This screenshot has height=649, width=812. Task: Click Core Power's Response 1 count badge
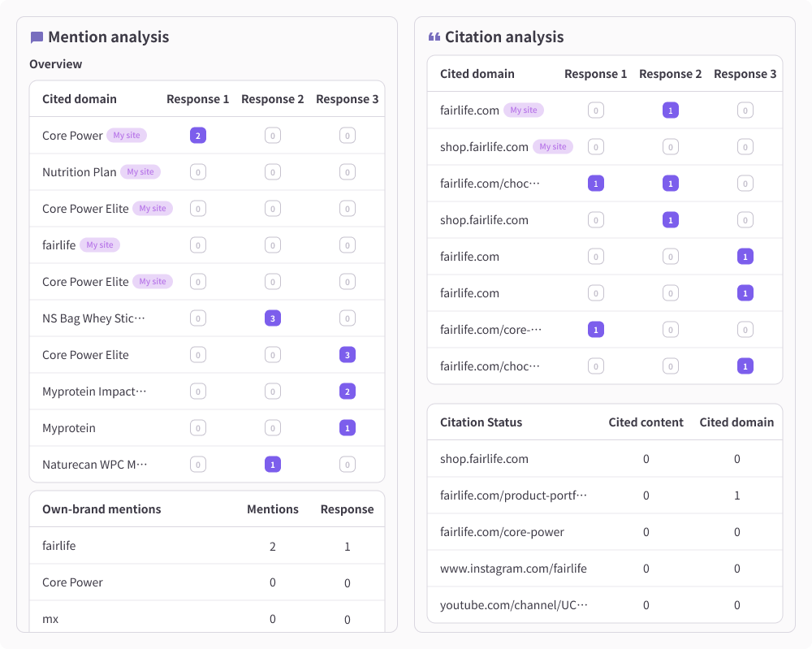point(198,136)
